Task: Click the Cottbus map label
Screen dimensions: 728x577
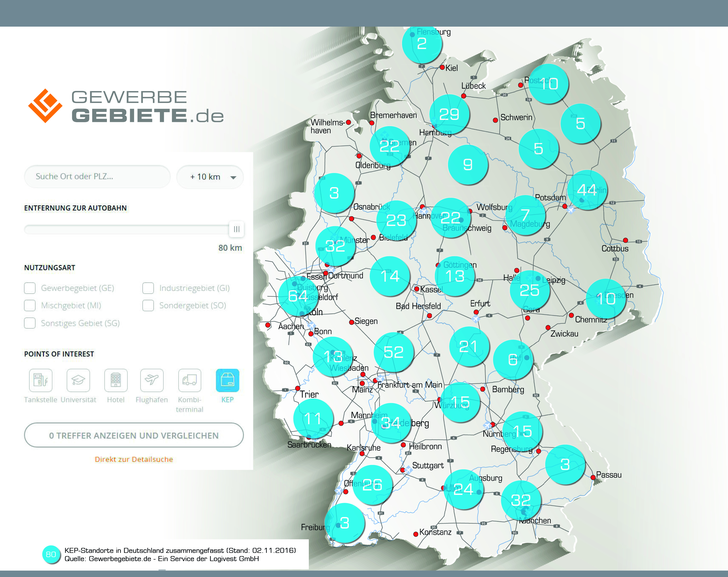Action: click(615, 249)
